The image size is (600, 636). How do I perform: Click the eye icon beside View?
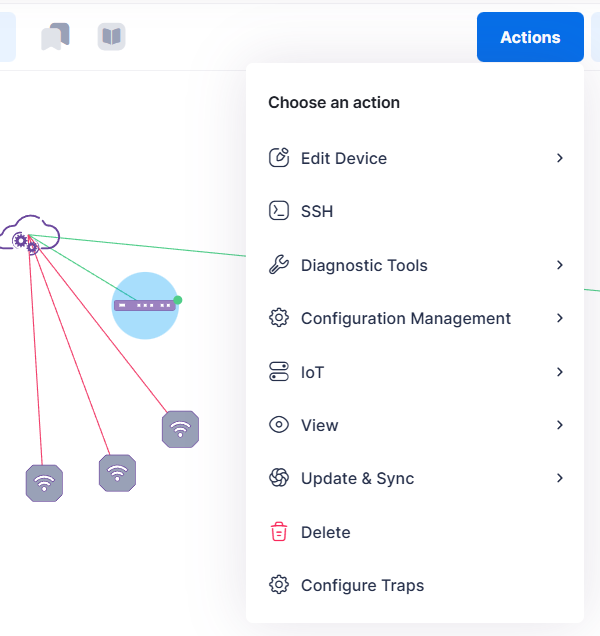click(x=279, y=425)
